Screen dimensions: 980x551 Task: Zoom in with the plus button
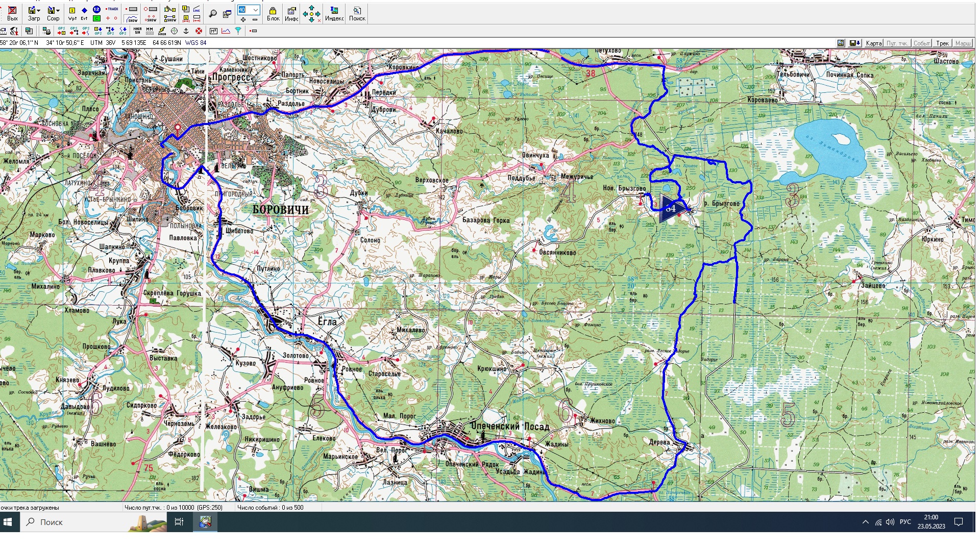point(243,19)
